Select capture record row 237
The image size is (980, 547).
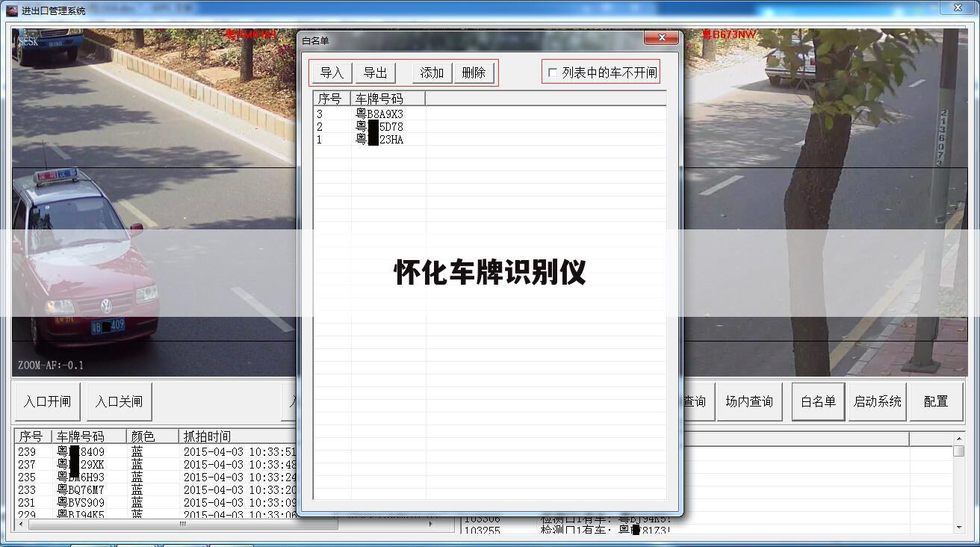157,465
